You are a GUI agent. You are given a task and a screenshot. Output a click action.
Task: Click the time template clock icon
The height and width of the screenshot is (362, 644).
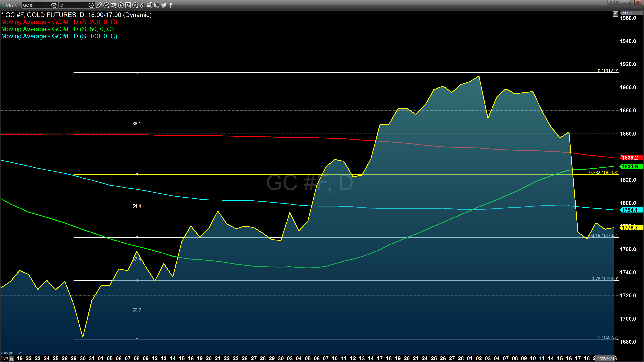click(x=91, y=5)
